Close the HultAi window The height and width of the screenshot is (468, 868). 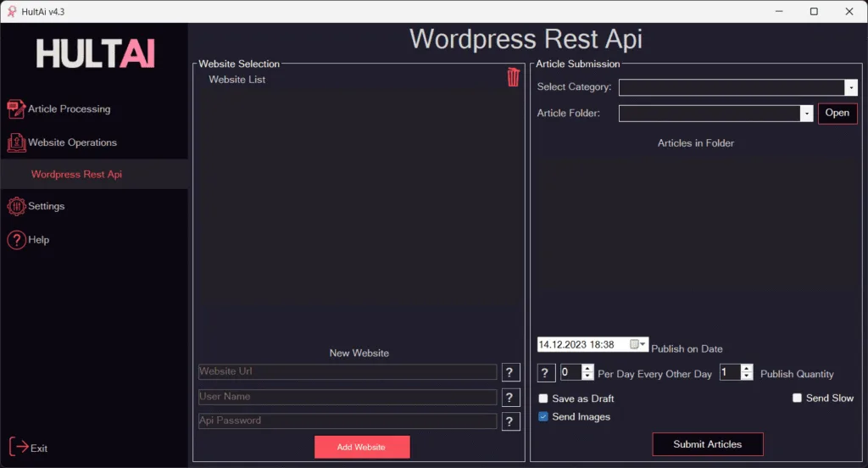coord(849,11)
